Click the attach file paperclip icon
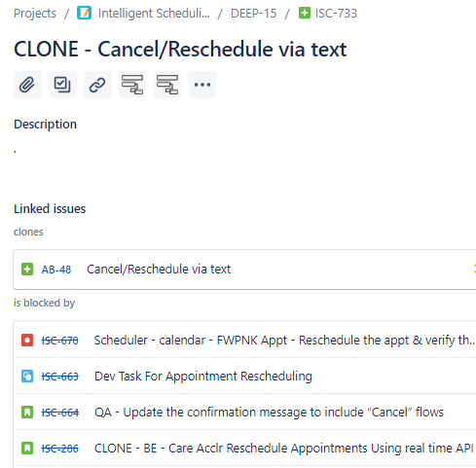476x468 pixels. (x=27, y=85)
